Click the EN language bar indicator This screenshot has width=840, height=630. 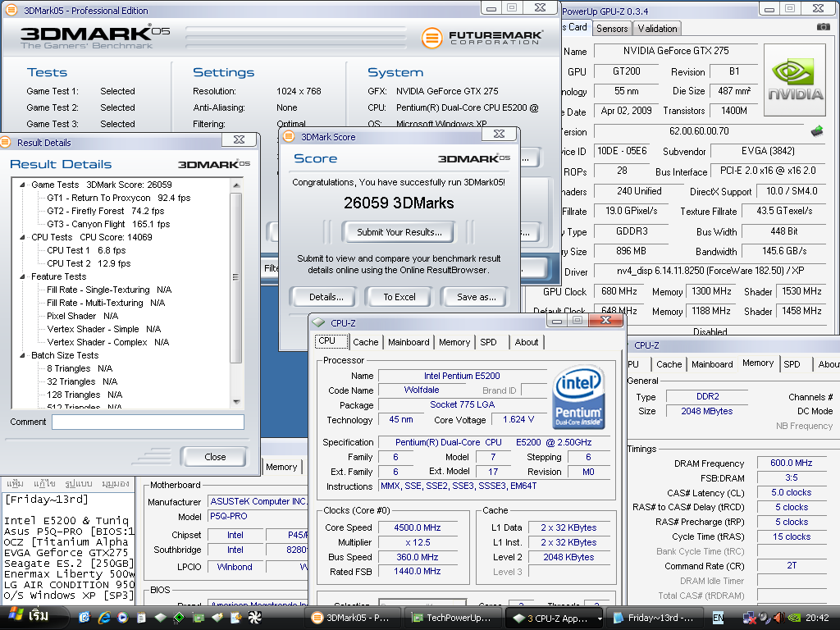[x=718, y=618]
